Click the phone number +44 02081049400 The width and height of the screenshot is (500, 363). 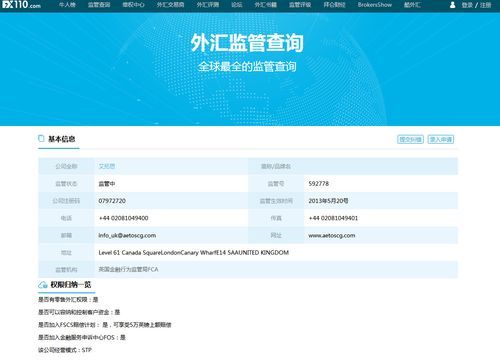click(x=124, y=218)
